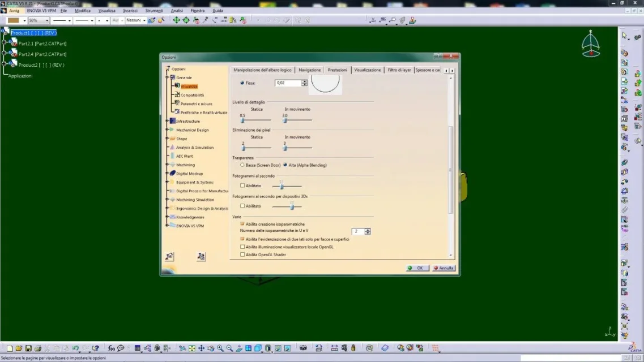Cancel the dialog with Annulla
This screenshot has width=644, height=362.
[x=443, y=268]
